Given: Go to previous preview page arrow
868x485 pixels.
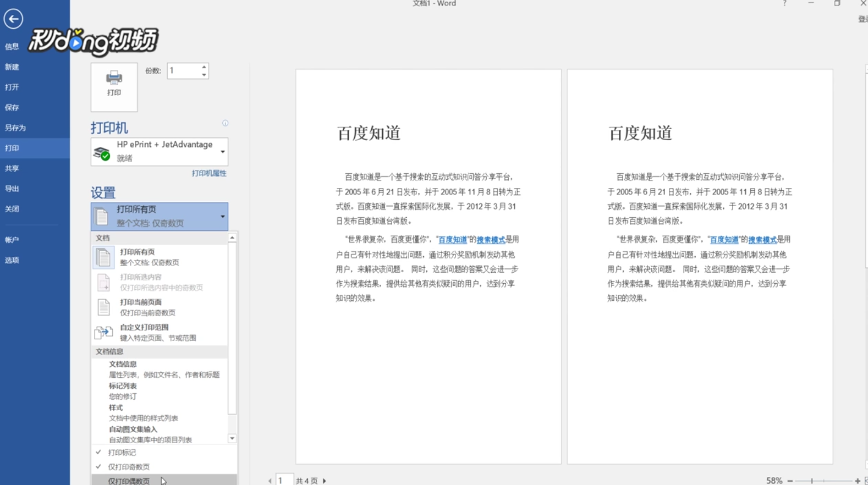Looking at the screenshot, I should (x=270, y=481).
